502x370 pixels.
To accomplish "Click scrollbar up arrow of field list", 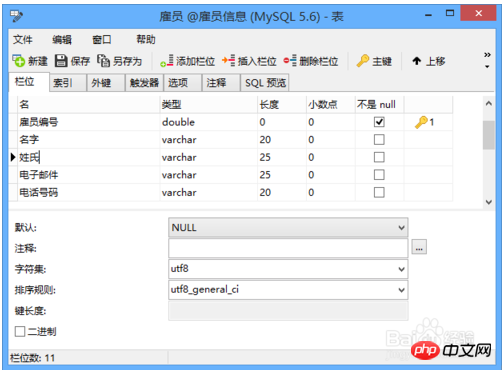I will pos(489,103).
